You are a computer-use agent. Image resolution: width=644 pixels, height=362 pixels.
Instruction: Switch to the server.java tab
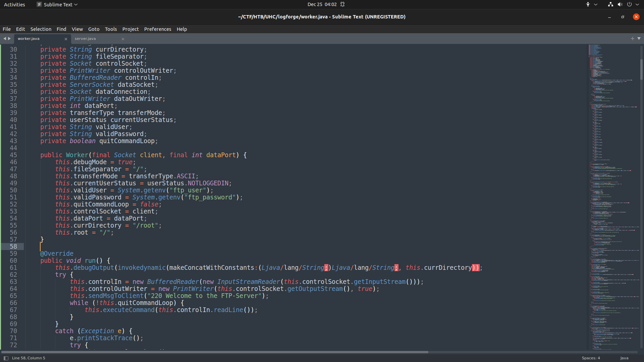pyautogui.click(x=85, y=39)
